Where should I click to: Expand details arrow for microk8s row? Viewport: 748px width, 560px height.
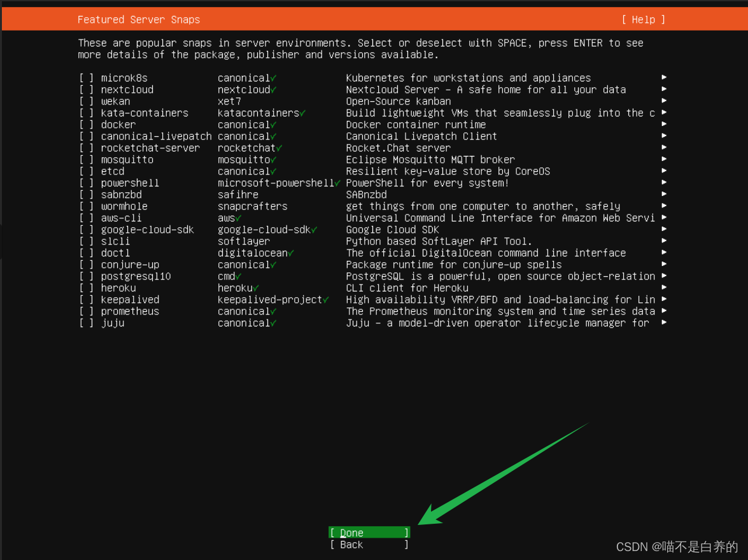664,77
